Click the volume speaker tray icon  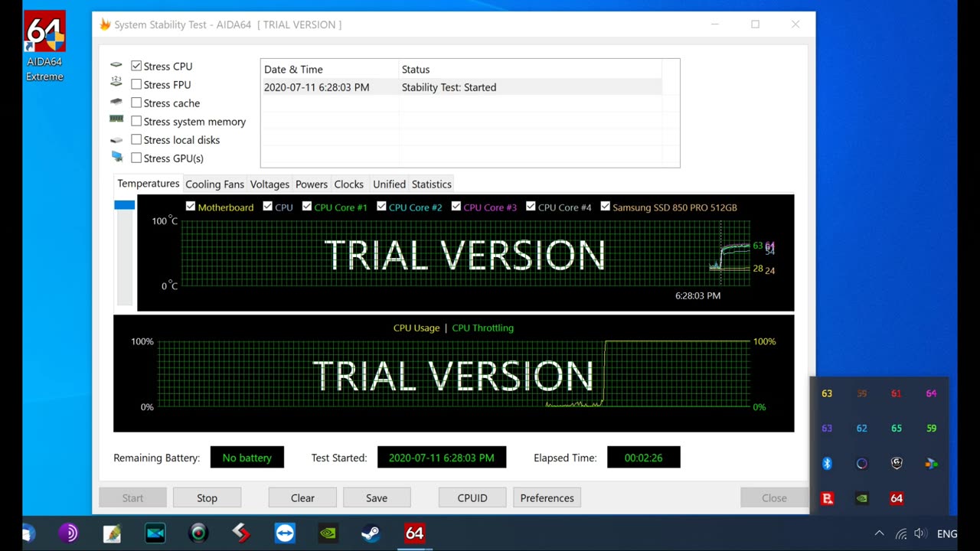920,533
